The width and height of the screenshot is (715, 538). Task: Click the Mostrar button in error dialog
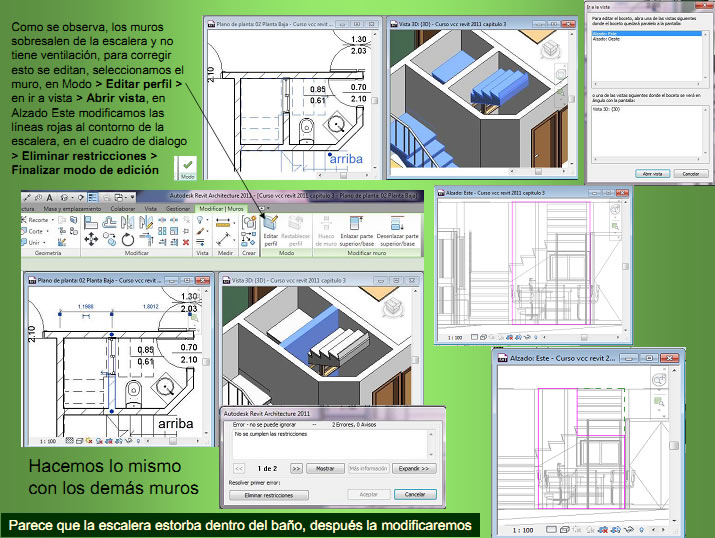pos(324,467)
